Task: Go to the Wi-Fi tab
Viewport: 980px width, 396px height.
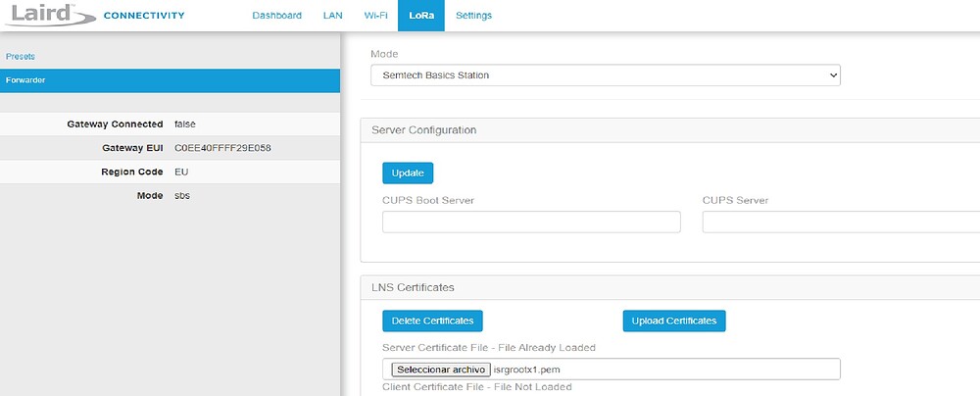Action: tap(375, 16)
